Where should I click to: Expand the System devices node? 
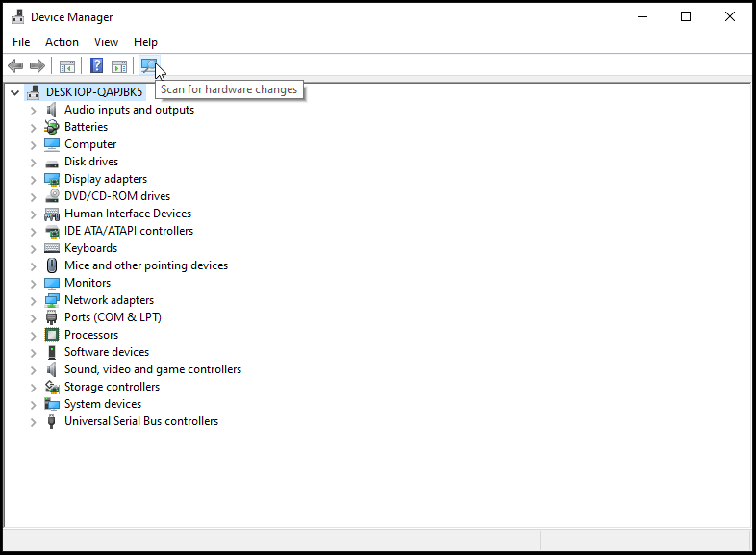tap(33, 405)
